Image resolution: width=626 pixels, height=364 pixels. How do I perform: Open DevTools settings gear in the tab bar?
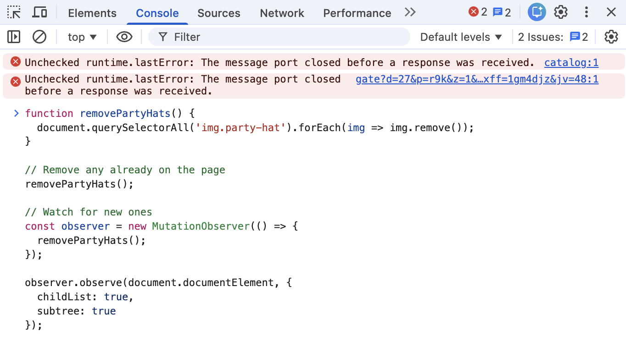561,12
